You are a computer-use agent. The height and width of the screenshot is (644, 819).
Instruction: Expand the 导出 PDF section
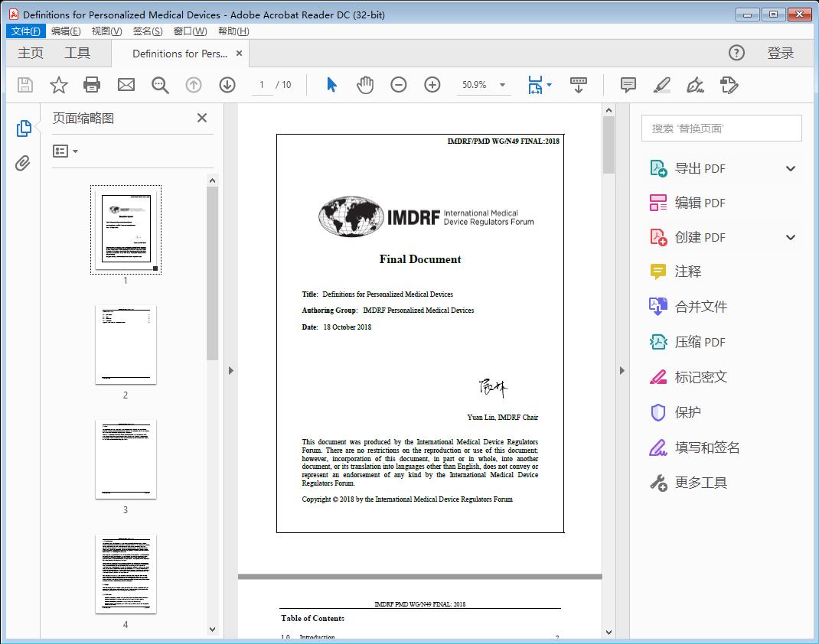(791, 168)
